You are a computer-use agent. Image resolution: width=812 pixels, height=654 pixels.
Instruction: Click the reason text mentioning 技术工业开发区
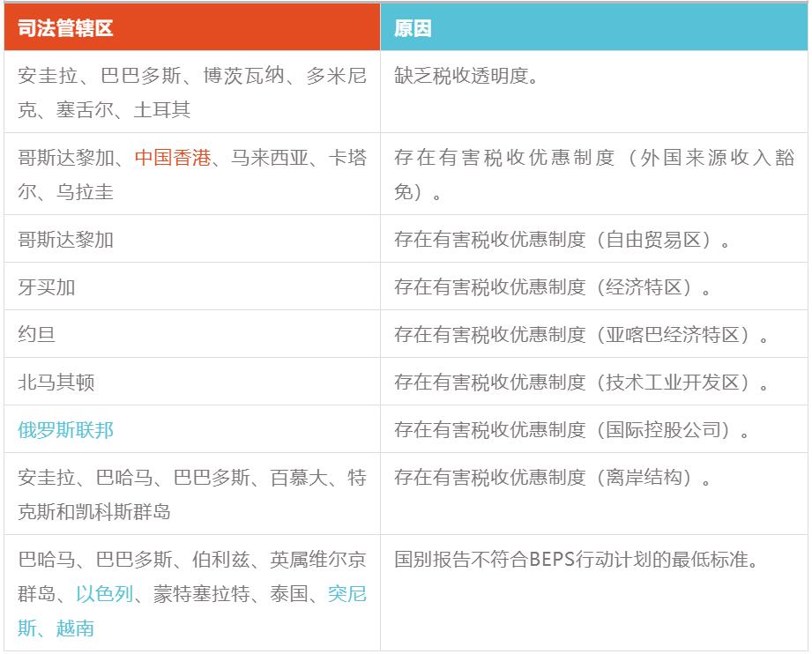coord(582,383)
